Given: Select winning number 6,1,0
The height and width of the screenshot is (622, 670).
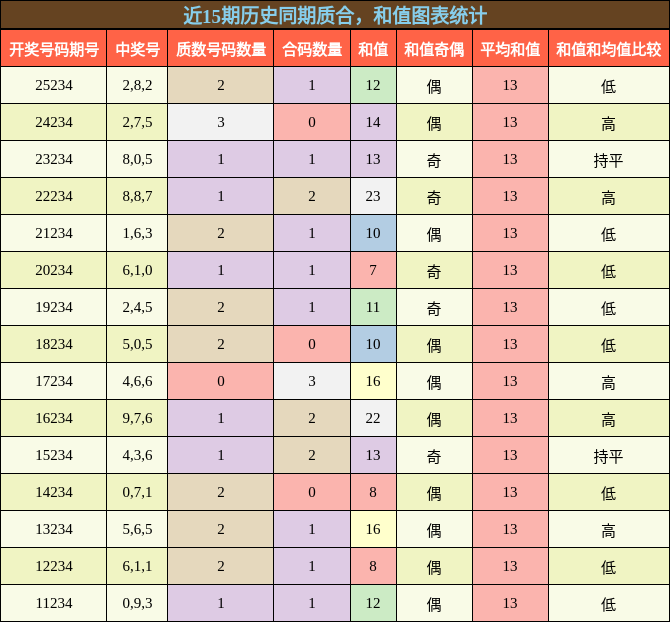Looking at the screenshot, I should click(137, 270).
